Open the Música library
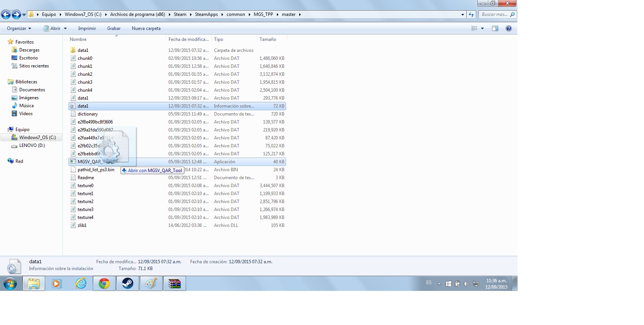 (27, 106)
